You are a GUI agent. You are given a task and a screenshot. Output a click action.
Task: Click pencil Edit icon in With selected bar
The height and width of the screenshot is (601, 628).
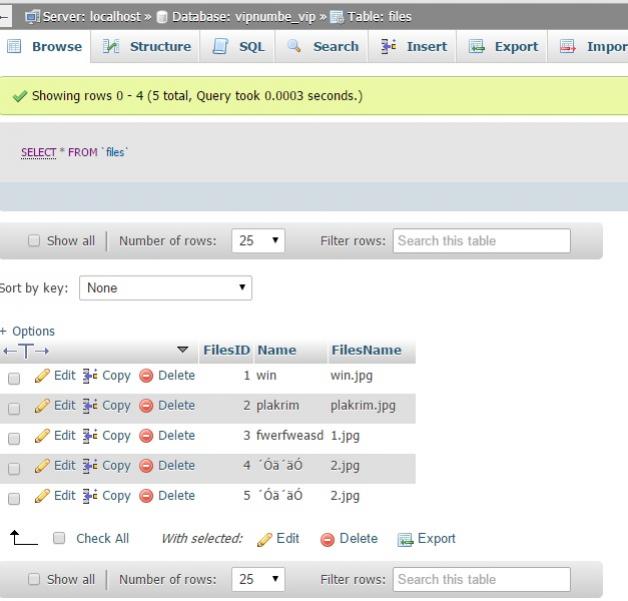click(265, 539)
